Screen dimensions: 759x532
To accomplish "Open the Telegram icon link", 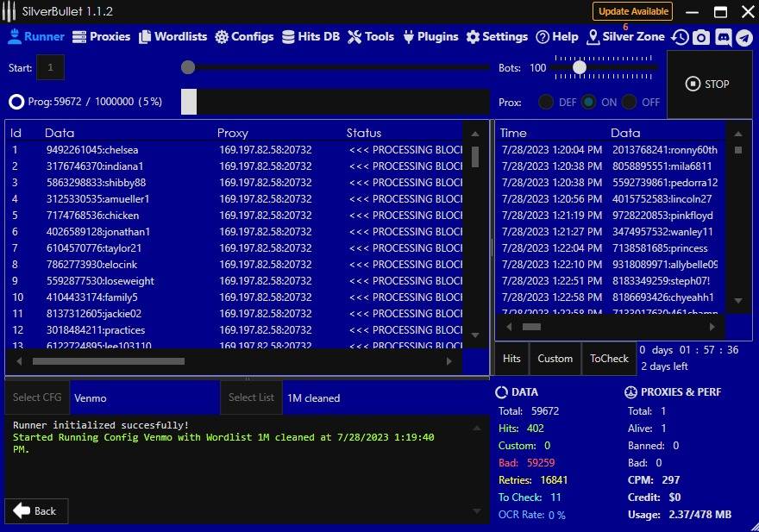I will (743, 37).
